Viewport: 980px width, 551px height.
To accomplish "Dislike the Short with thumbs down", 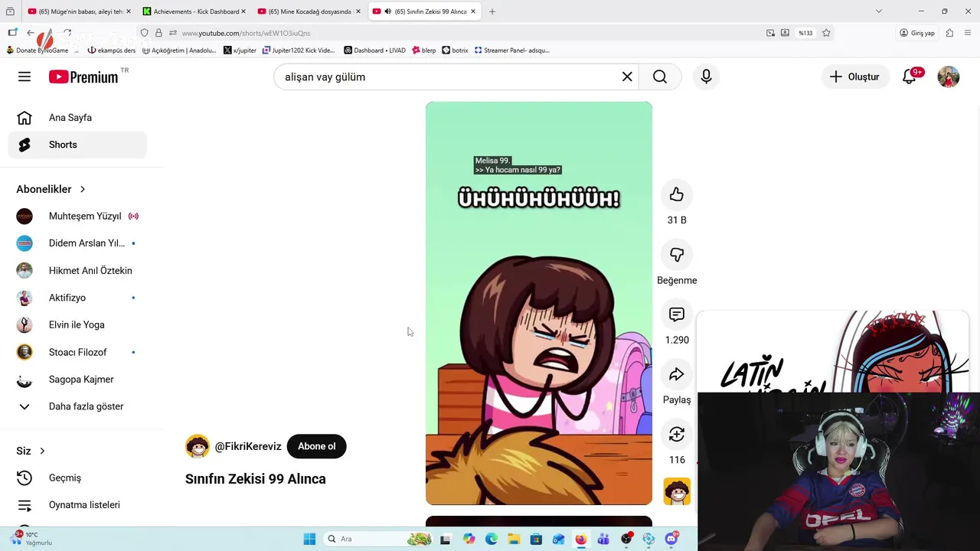I will [x=677, y=254].
